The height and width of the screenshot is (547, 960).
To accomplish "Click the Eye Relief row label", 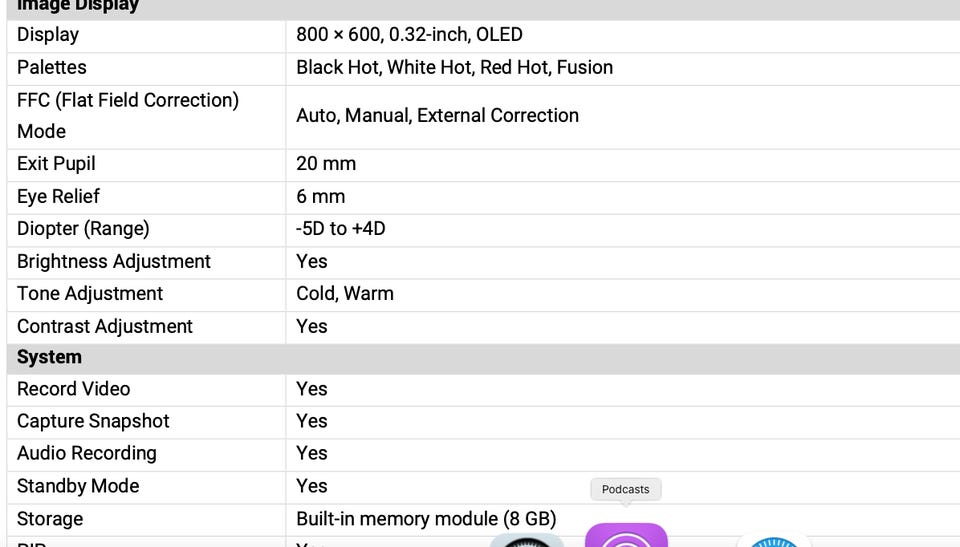I will (x=58, y=197).
